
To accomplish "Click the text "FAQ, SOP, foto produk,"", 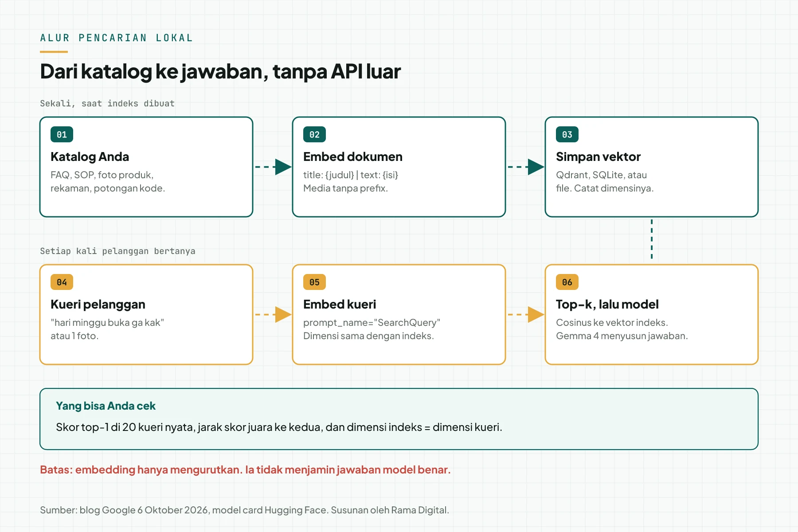I will 102,175.
